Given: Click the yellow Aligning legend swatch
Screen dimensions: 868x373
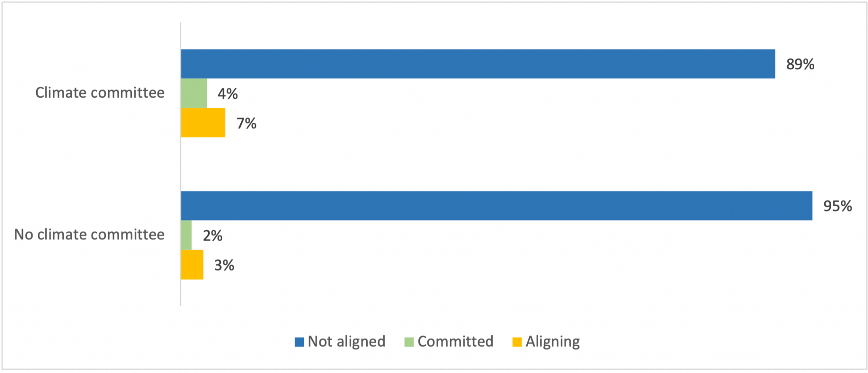Looking at the screenshot, I should [x=517, y=342].
